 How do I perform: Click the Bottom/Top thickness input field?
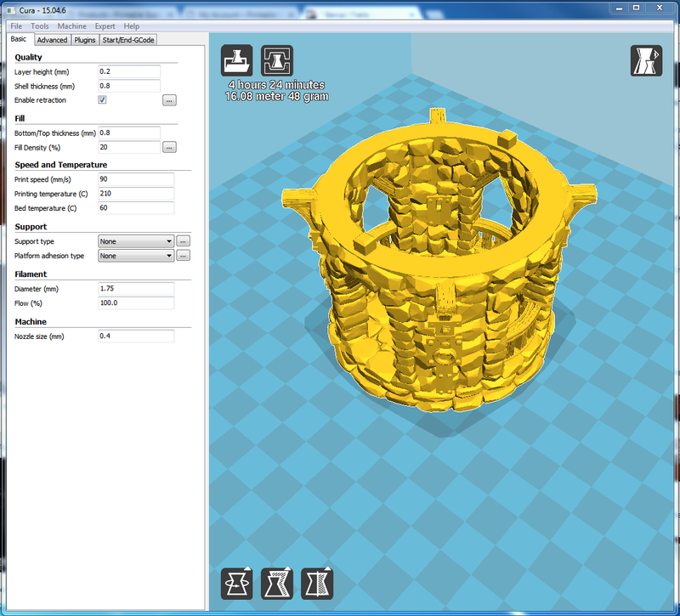(129, 133)
